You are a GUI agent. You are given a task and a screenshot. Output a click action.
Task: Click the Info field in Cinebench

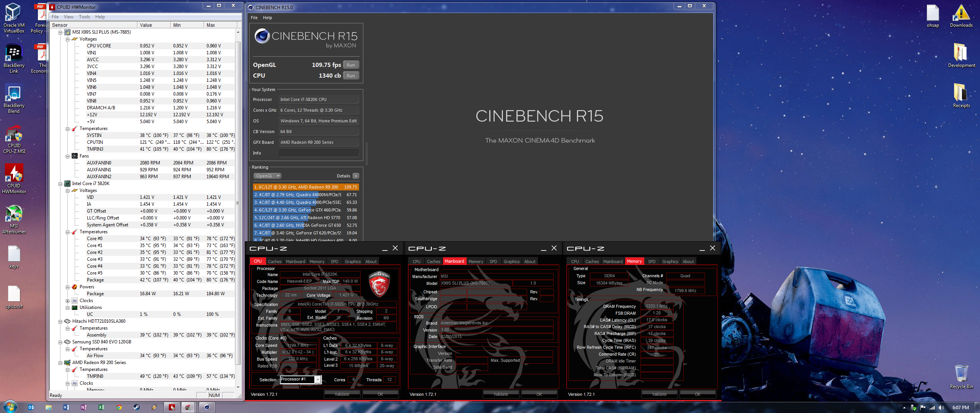coord(318,153)
